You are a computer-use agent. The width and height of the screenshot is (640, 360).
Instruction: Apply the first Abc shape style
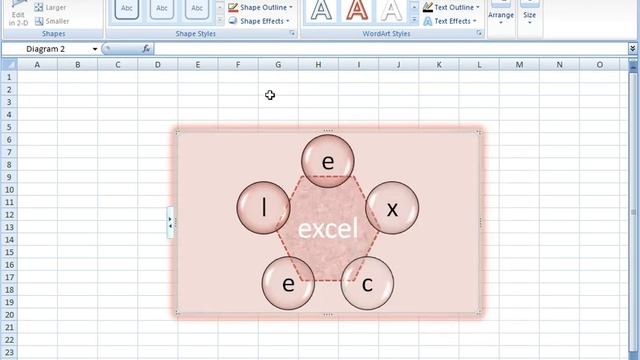127,9
